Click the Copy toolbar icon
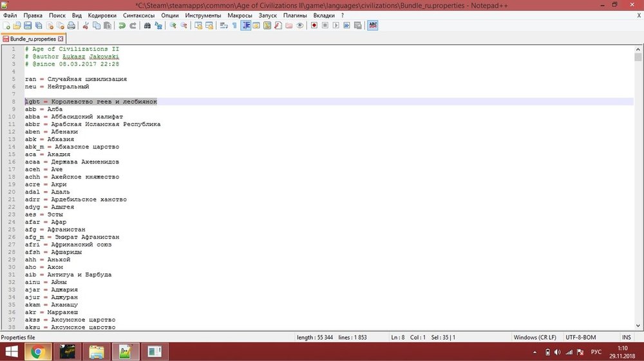This screenshot has height=361, width=644. coord(97,26)
